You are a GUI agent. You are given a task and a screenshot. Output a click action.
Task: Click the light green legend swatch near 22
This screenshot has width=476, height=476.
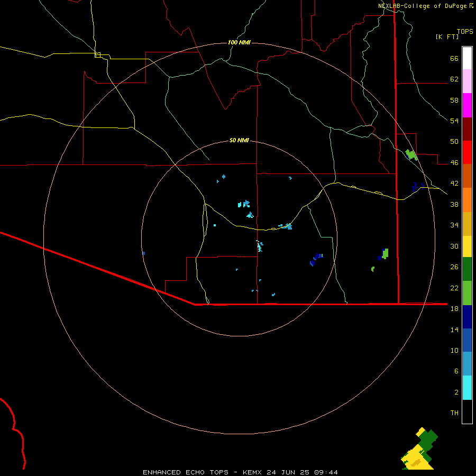pos(467,293)
